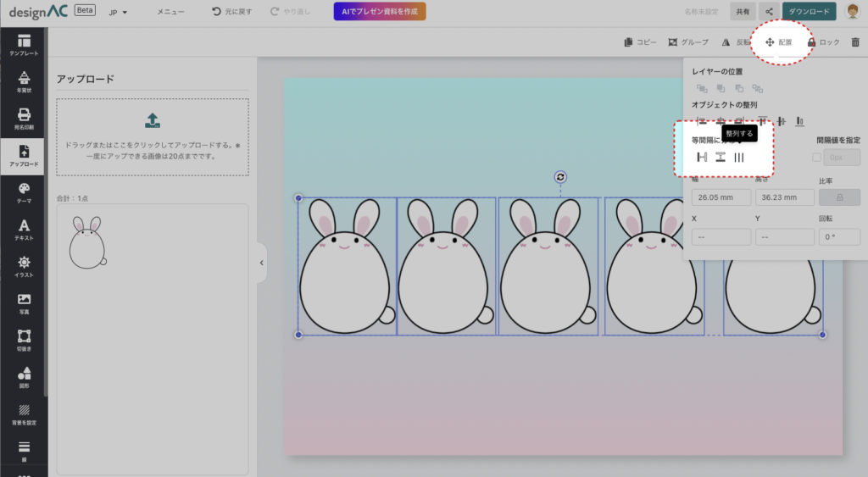Select the 図形 shapes tool
Image resolution: width=868 pixels, height=477 pixels.
point(24,376)
